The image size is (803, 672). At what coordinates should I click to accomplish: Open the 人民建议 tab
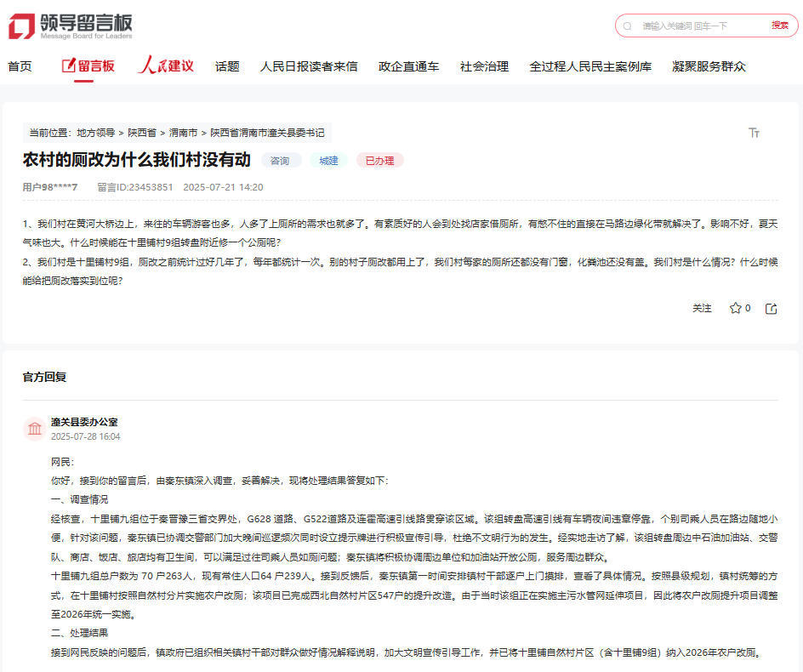tap(166, 65)
